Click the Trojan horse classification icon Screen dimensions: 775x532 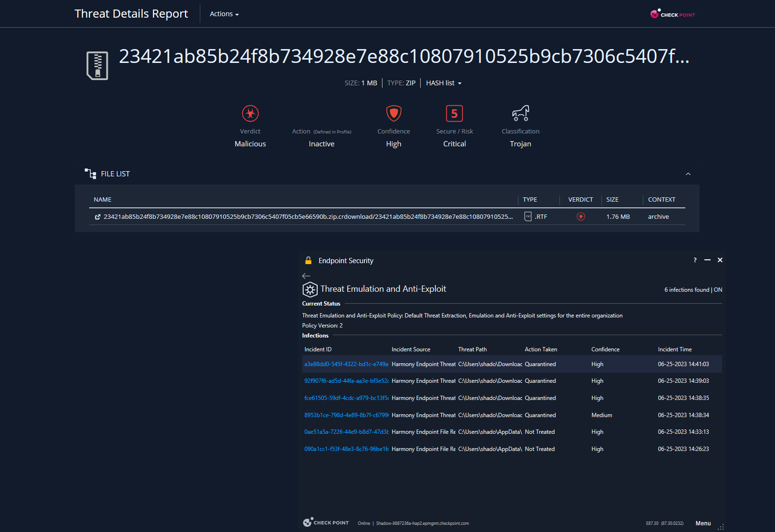click(520, 113)
